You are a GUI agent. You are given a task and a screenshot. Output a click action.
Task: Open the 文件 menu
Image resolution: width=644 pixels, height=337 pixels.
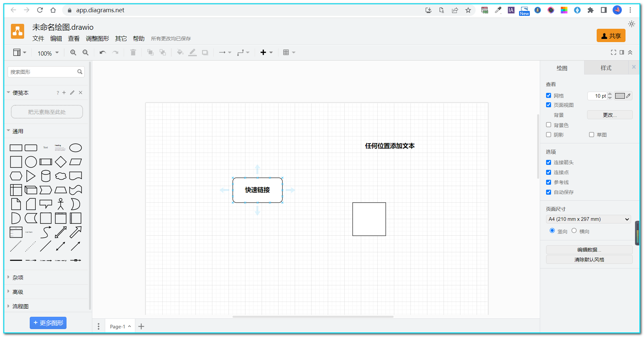pyautogui.click(x=38, y=38)
